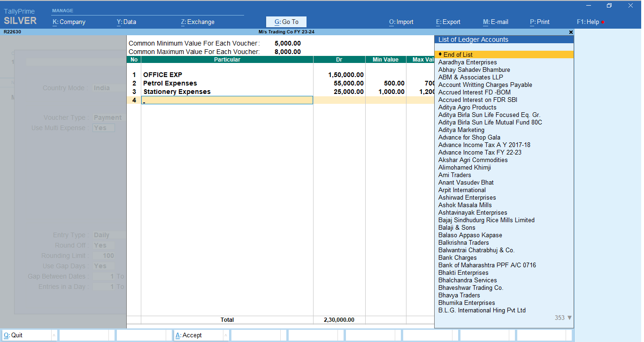Toggle the Use Multi Expense Yes field
The width and height of the screenshot is (644, 342).
tap(103, 128)
